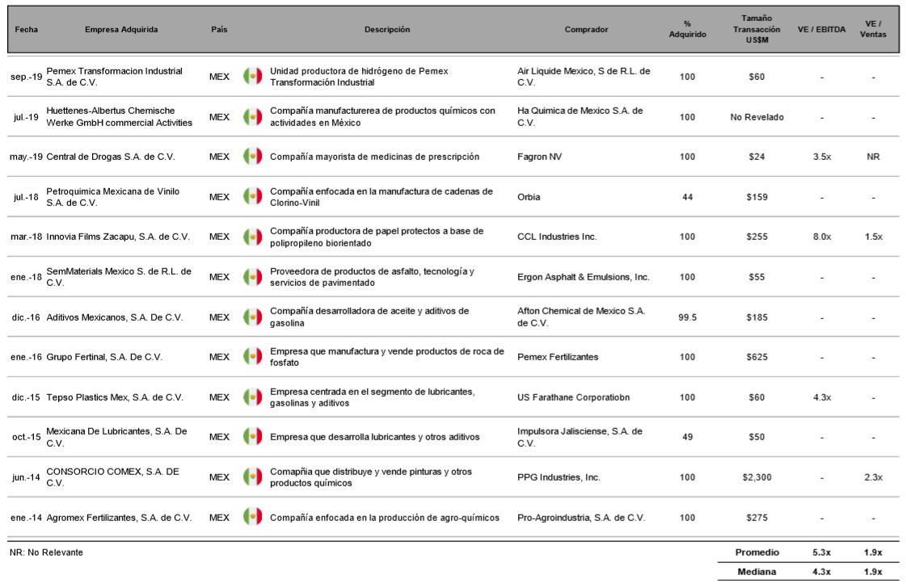Screen dimensions: 906x588
Task: Select the 'Tamaño Transacción US$M' header
Action: coord(757,29)
